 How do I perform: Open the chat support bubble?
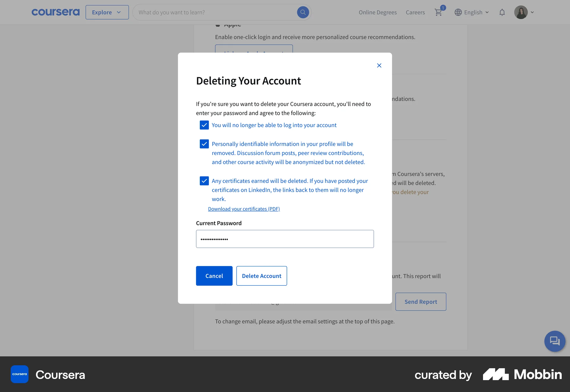555,341
